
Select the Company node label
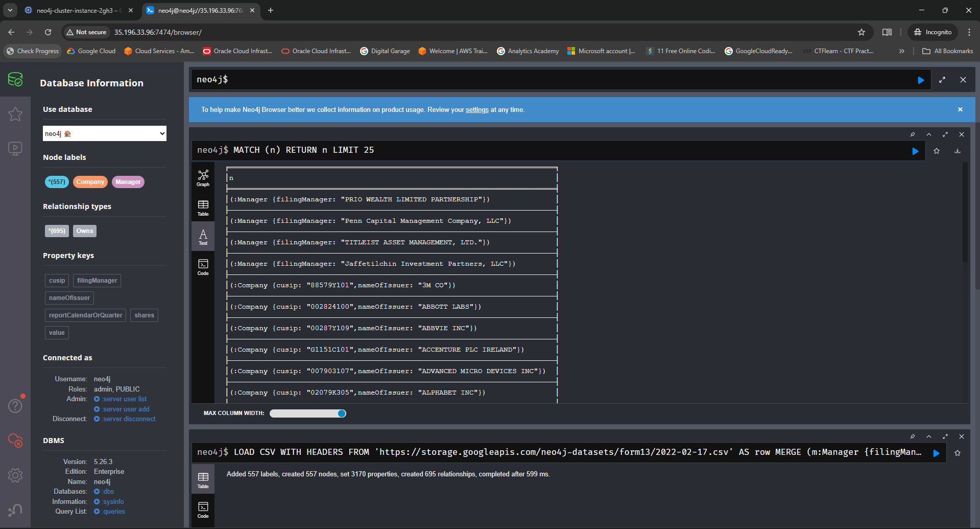click(x=90, y=182)
